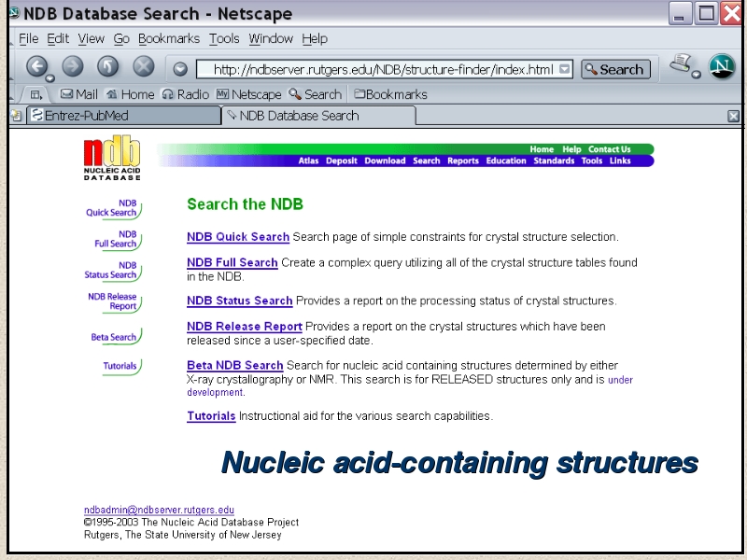Select the NDB Database Search tab
The image size is (747, 560).
coord(318,116)
